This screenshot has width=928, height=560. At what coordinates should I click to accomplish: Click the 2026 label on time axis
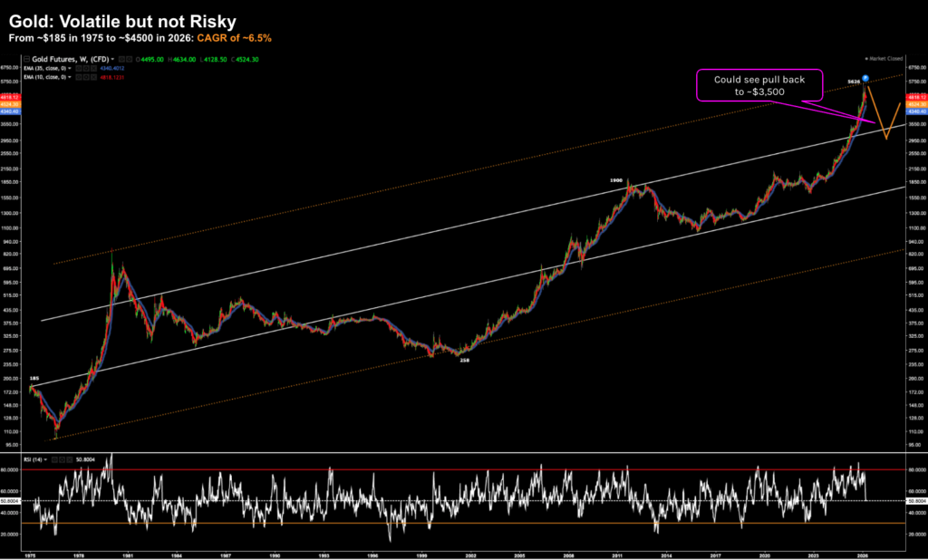click(867, 552)
